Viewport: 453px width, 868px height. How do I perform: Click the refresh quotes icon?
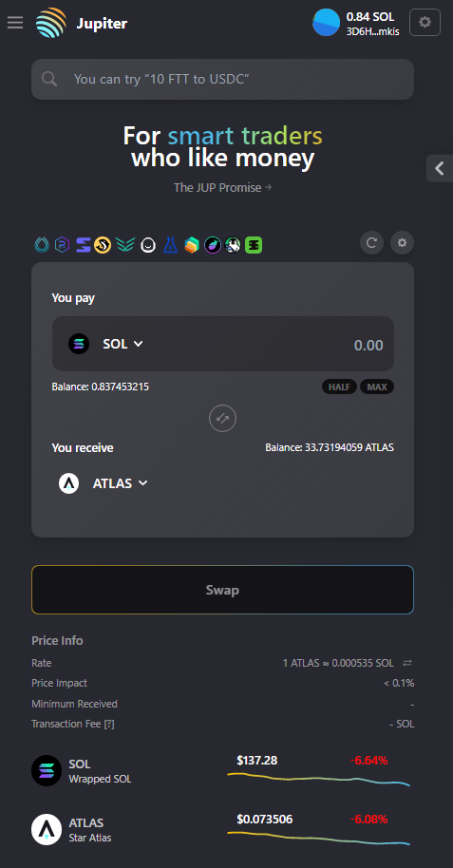tap(371, 242)
